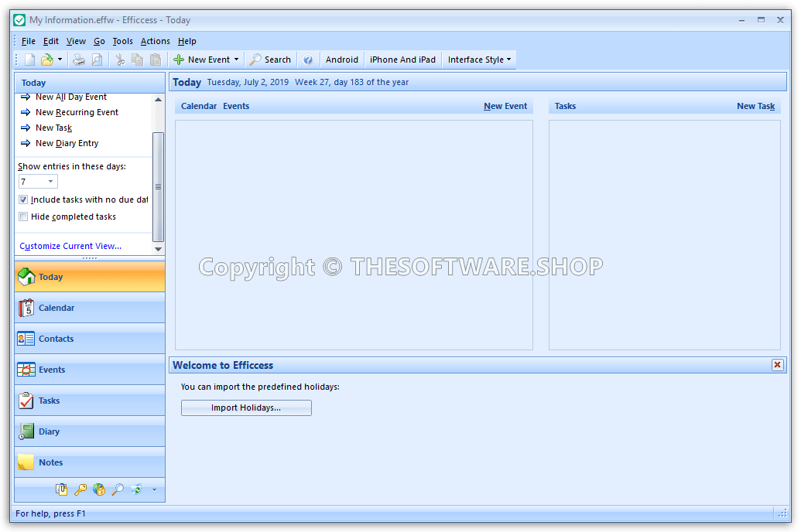Open Print Preview from the toolbar

tap(97, 60)
